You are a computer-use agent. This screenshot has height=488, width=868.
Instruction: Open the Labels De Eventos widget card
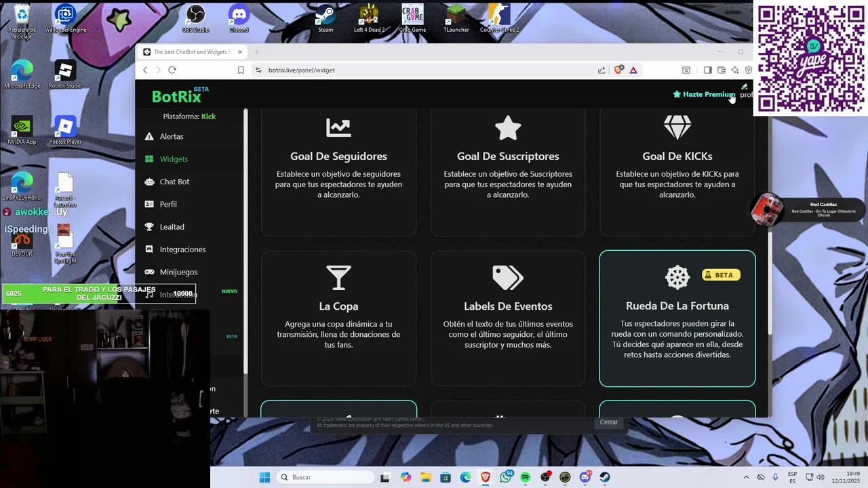(508, 319)
